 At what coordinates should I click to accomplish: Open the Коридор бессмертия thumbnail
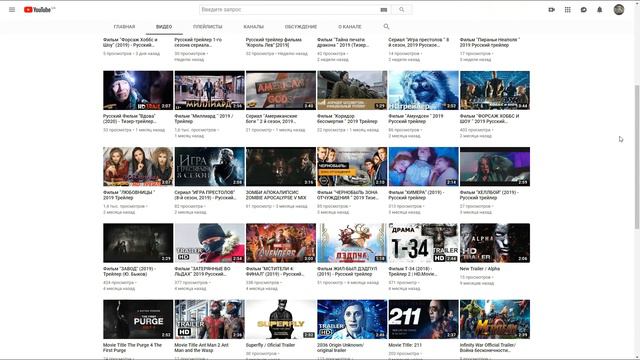pos(352,90)
